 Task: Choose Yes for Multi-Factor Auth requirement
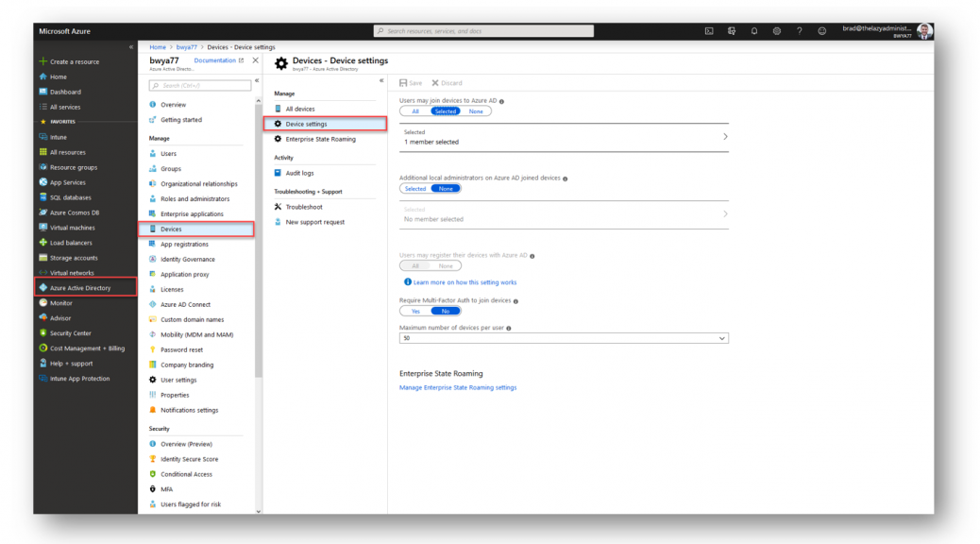[415, 312]
